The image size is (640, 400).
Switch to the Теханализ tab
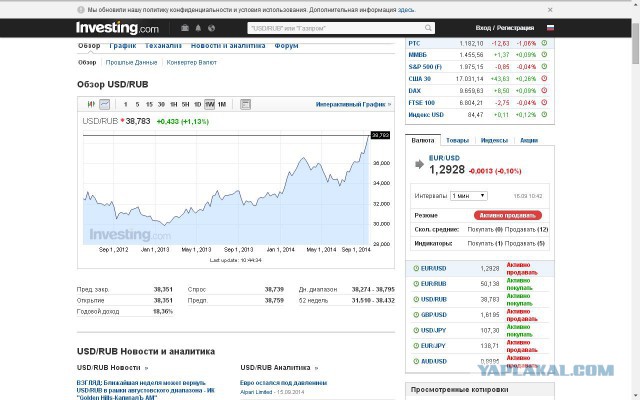pos(163,46)
